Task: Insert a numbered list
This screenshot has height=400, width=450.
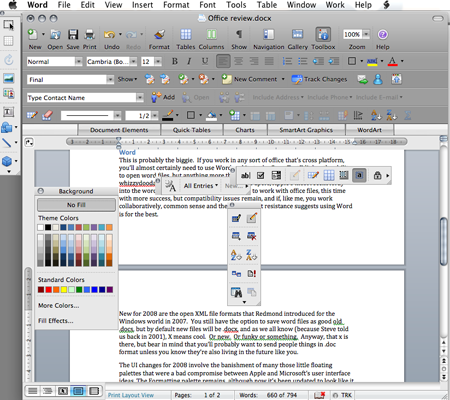Action: (287, 61)
